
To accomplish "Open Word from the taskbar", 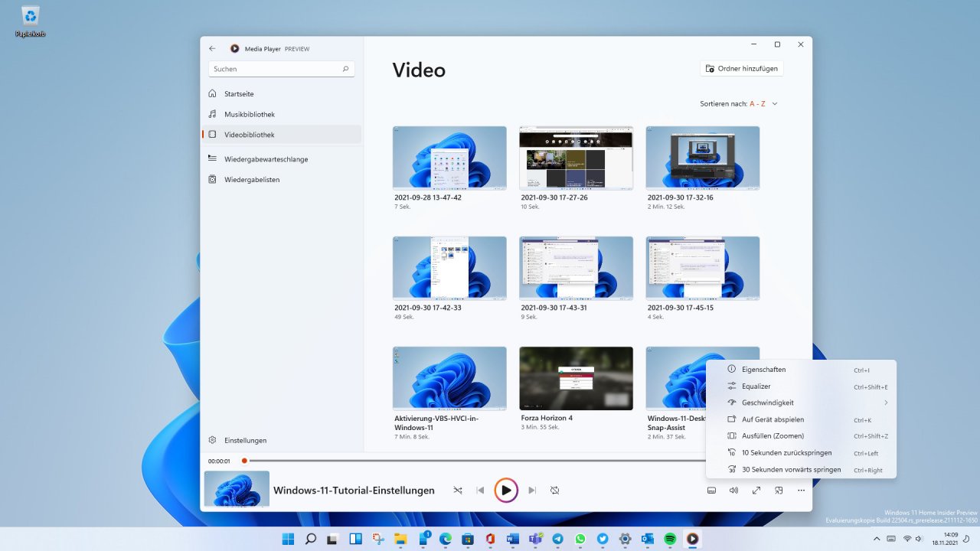I will [x=513, y=539].
